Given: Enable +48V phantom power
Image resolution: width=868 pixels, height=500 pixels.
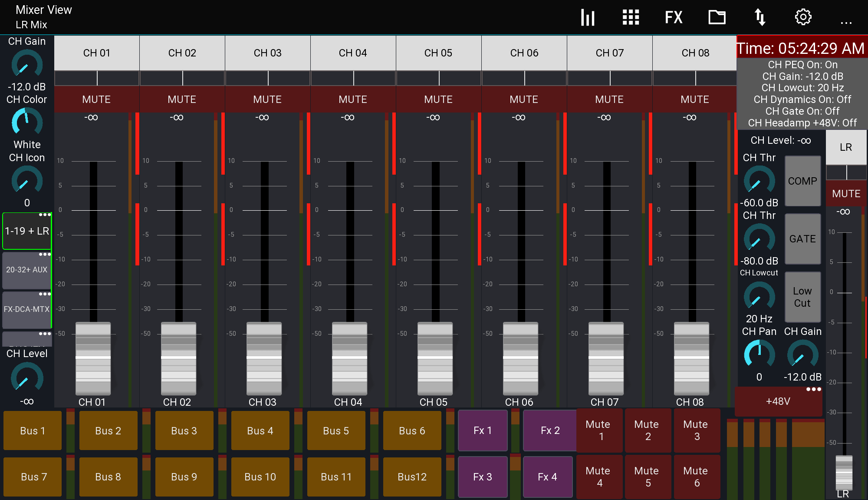Looking at the screenshot, I should coord(778,401).
